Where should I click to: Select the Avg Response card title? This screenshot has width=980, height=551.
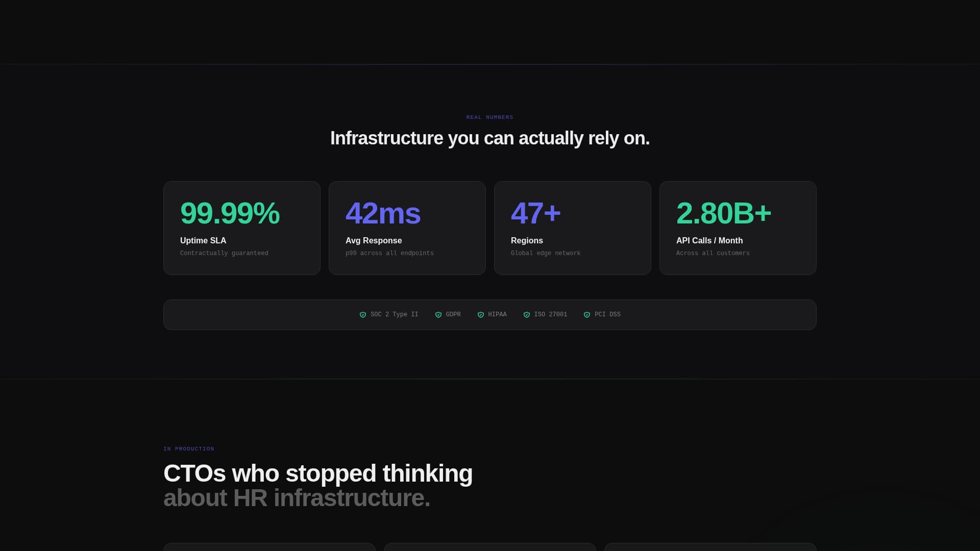374,240
